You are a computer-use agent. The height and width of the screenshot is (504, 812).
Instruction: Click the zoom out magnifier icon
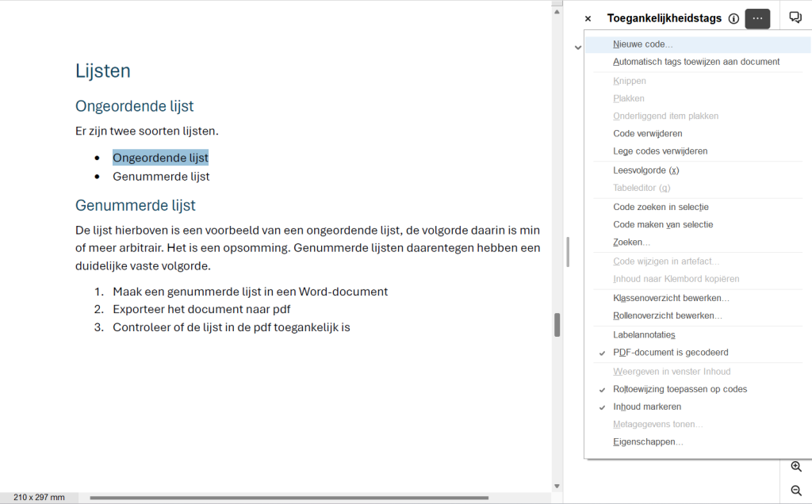[796, 491]
